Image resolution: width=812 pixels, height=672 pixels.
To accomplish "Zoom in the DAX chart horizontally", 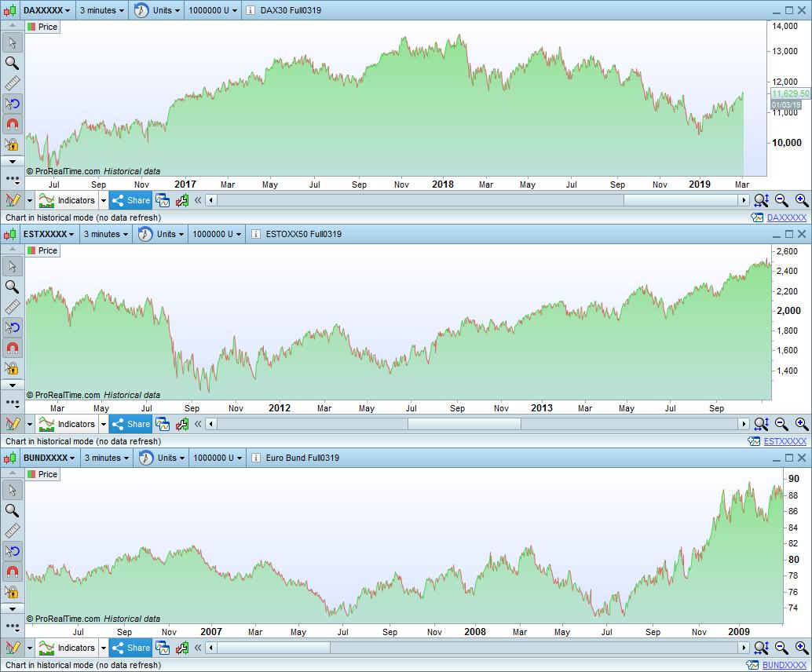I will (801, 200).
